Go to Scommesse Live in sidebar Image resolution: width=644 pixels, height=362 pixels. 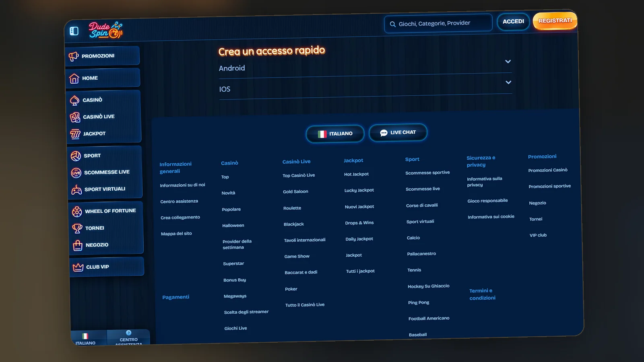pyautogui.click(x=105, y=172)
